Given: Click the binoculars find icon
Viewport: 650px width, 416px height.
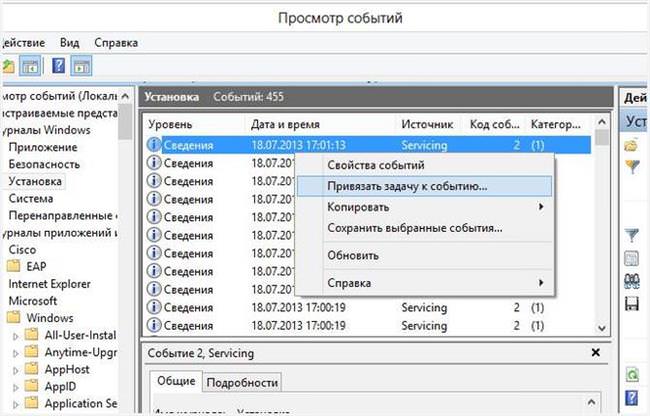Looking at the screenshot, I should tap(632, 281).
